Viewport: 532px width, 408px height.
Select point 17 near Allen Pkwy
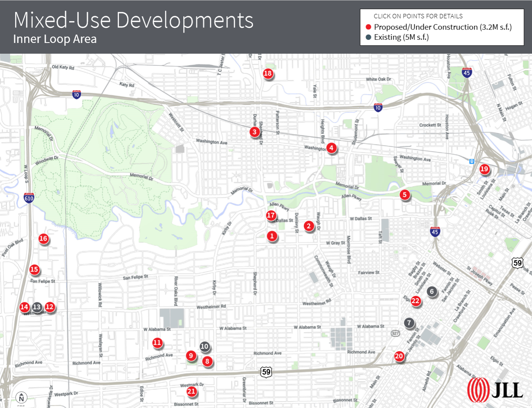coord(271,215)
